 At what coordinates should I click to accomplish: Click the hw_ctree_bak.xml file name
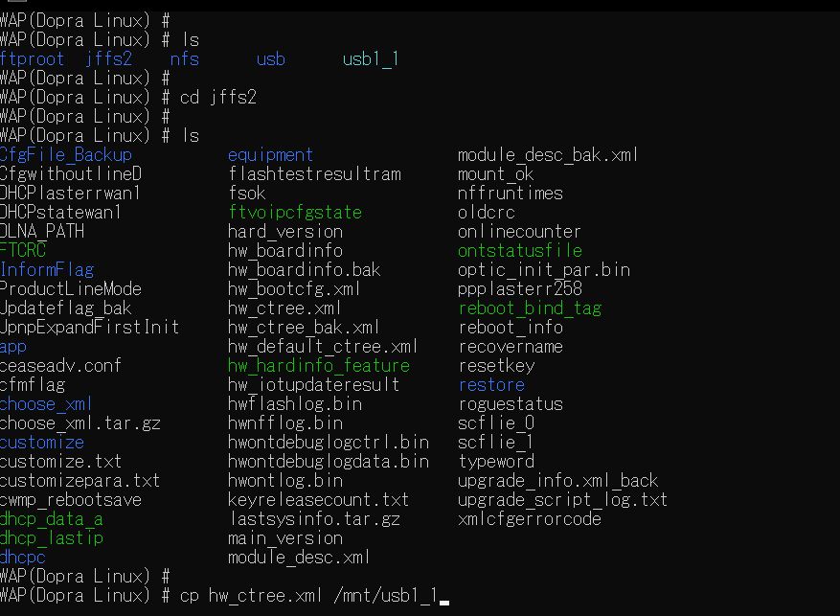(304, 327)
